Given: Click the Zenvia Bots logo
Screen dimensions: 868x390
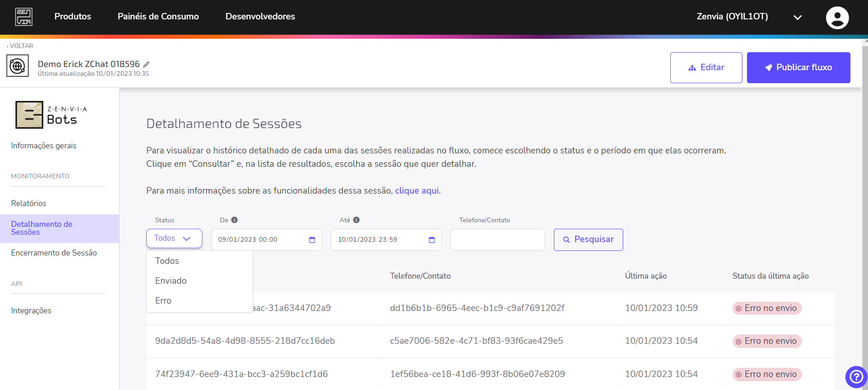Looking at the screenshot, I should pyautogui.click(x=51, y=115).
